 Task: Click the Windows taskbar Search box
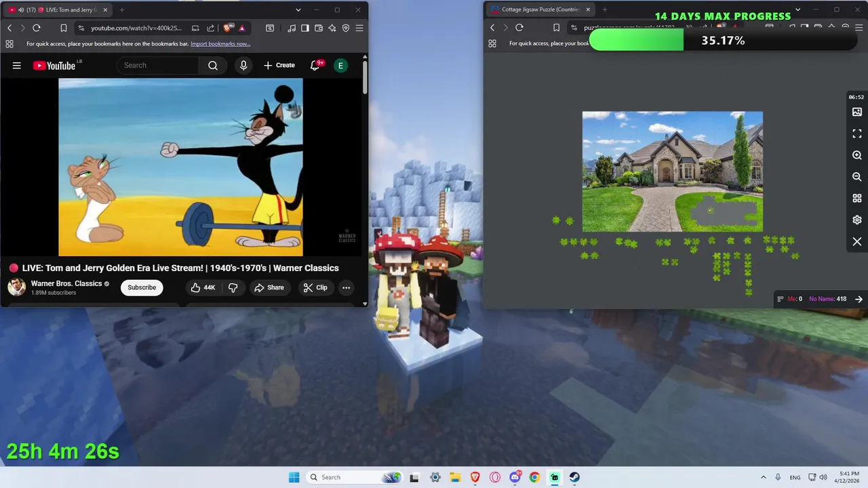(x=355, y=477)
